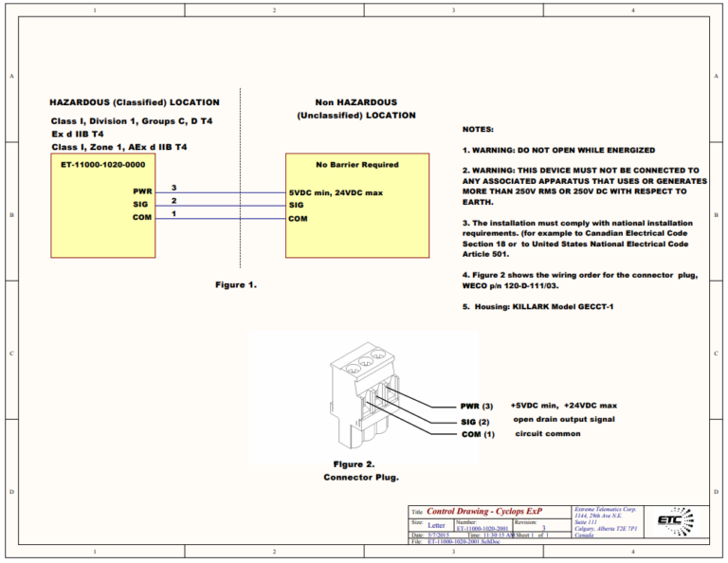
Task: Click 'Calgary, Alberta T2E 7P1' address line
Action: tap(606, 529)
